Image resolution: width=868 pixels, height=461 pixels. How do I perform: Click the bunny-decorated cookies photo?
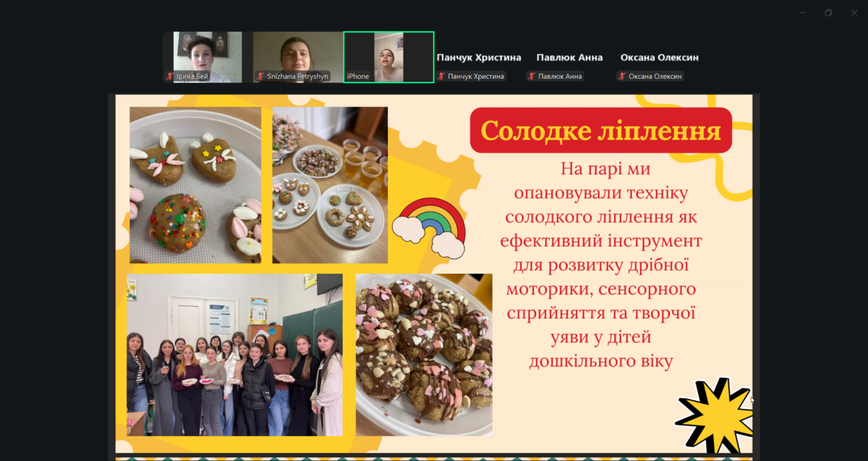click(195, 185)
